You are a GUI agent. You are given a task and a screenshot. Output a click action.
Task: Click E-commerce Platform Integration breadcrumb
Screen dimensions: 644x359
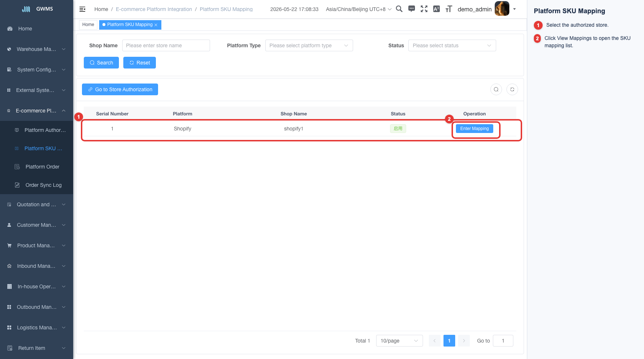tap(154, 9)
